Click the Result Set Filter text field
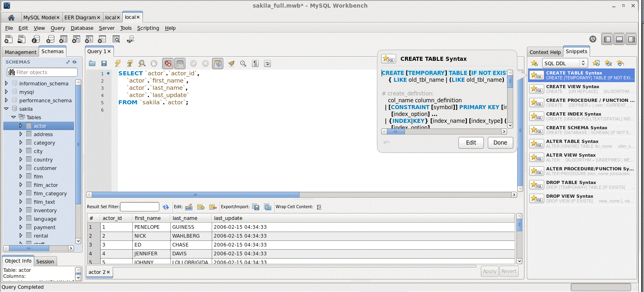Viewport: 644px width, 292px height. point(140,207)
